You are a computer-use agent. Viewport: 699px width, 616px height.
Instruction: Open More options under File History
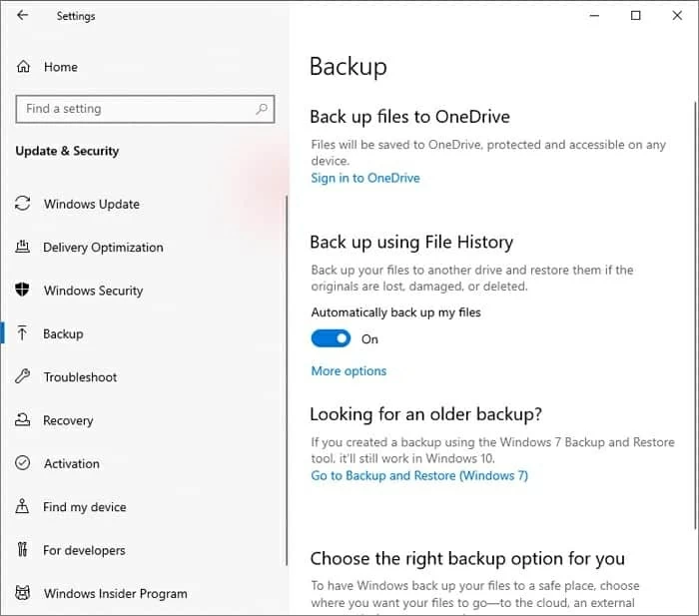click(349, 371)
